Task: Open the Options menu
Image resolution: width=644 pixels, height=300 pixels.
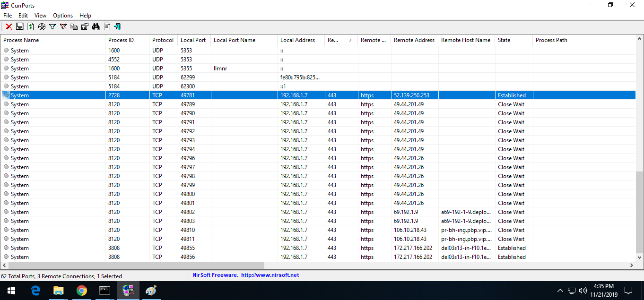Action: [62, 15]
